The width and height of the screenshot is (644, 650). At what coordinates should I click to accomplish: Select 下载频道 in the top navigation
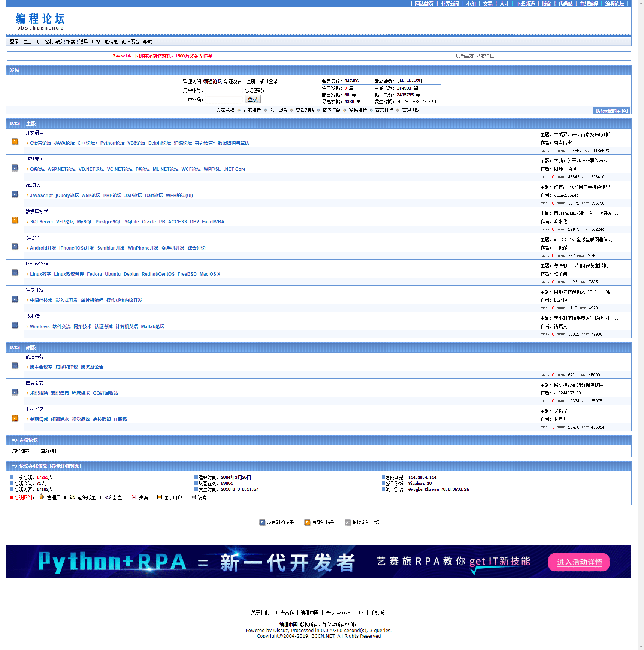525,4
